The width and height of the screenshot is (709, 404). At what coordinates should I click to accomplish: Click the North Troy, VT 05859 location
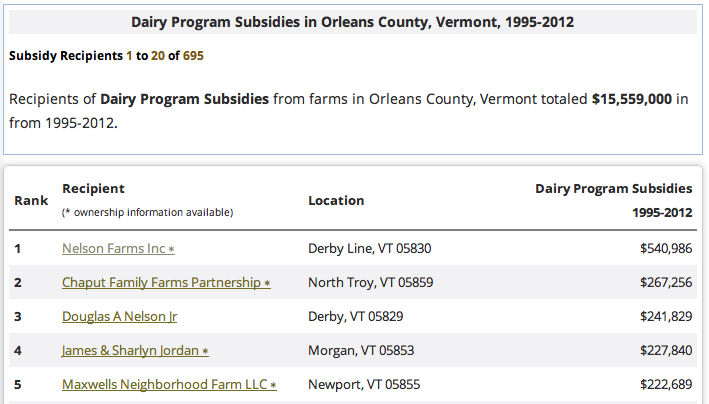[370, 282]
